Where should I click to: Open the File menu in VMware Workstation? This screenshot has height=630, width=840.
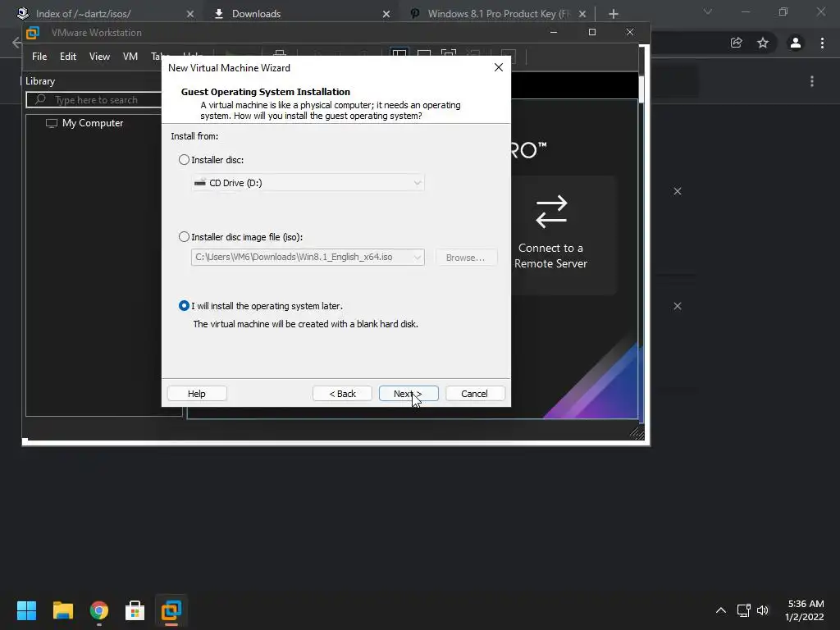tap(39, 57)
